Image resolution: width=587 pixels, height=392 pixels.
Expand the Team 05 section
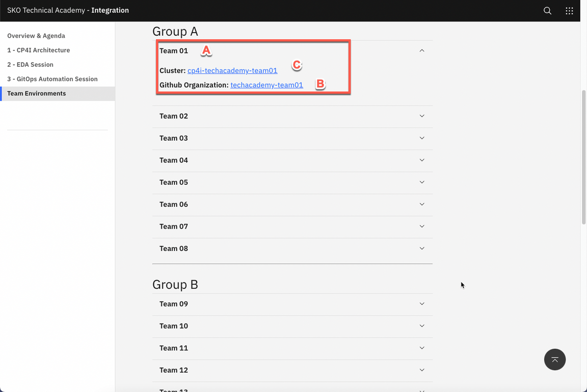(x=292, y=182)
